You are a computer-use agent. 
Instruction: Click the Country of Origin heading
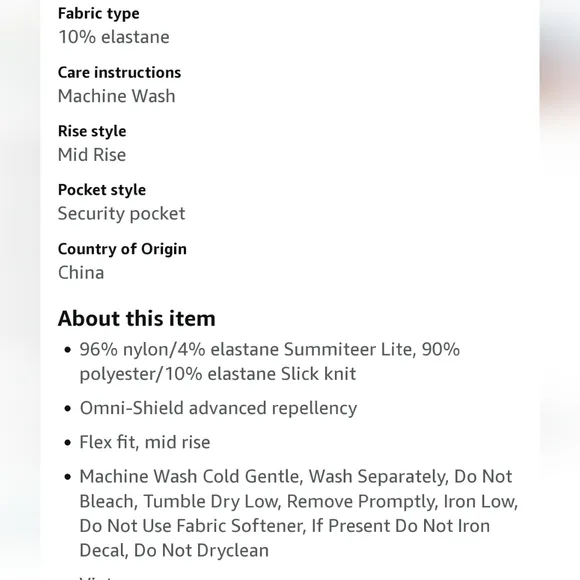point(122,249)
